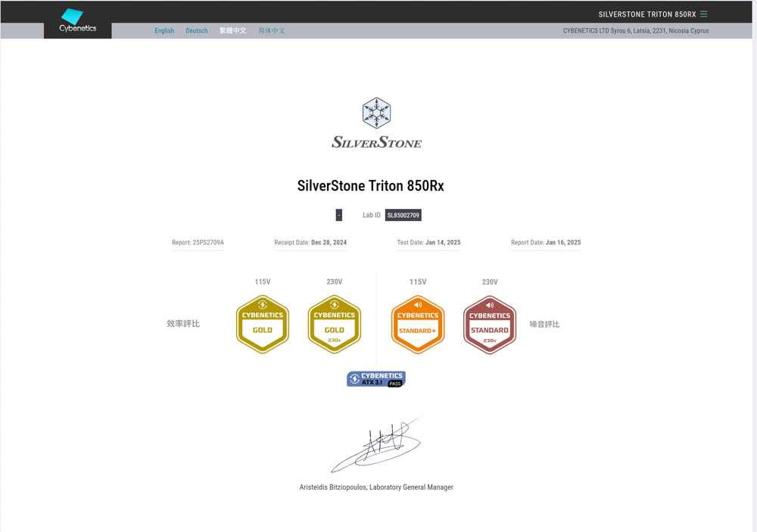Click the Aristeidis Bitziopoulos signature line text
Screen dimensions: 757x532
376,487
